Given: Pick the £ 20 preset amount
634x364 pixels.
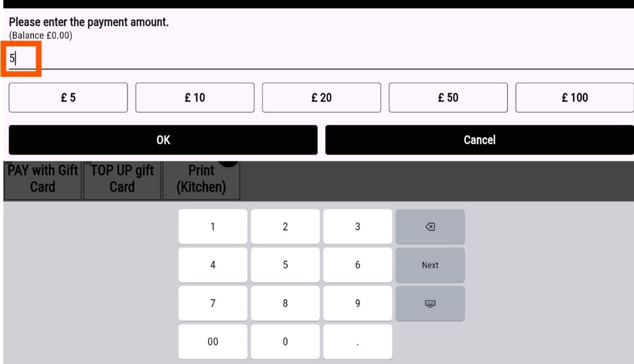Looking at the screenshot, I should click(321, 98).
